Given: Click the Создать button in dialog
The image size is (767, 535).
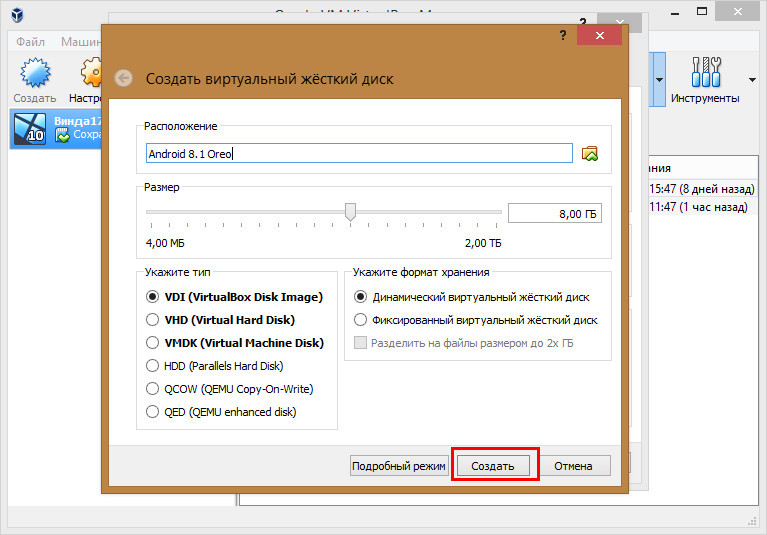Looking at the screenshot, I should [x=493, y=466].
